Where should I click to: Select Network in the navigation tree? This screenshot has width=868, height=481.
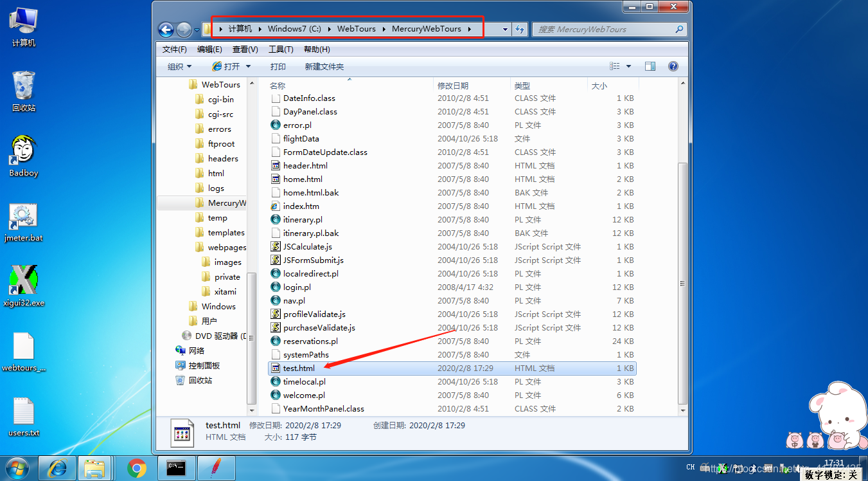click(x=190, y=350)
